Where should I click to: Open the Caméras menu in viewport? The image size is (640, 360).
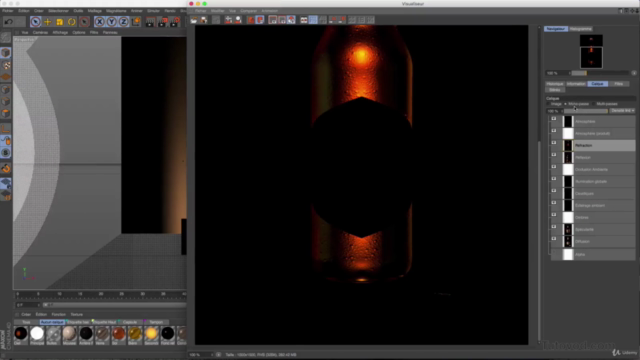pyautogui.click(x=40, y=33)
